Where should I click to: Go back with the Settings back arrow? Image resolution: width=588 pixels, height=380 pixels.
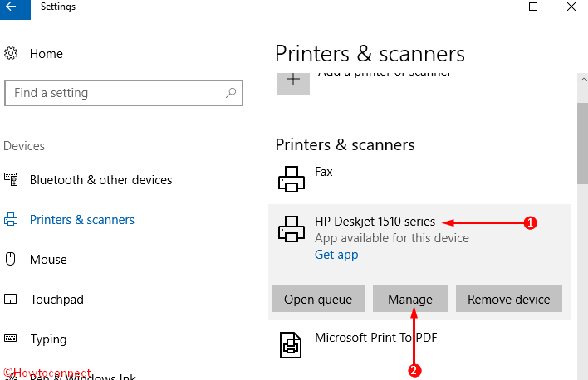tap(15, 8)
